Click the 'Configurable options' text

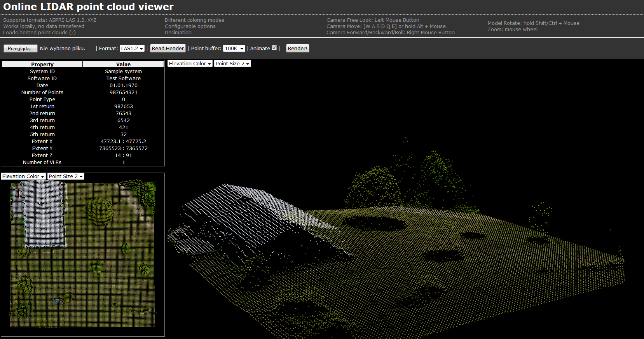[190, 26]
